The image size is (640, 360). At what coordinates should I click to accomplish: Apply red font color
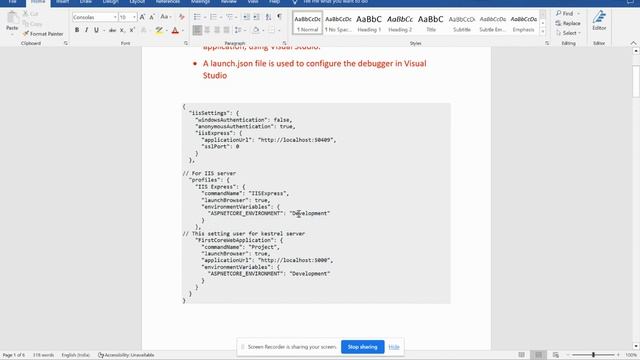175,30
